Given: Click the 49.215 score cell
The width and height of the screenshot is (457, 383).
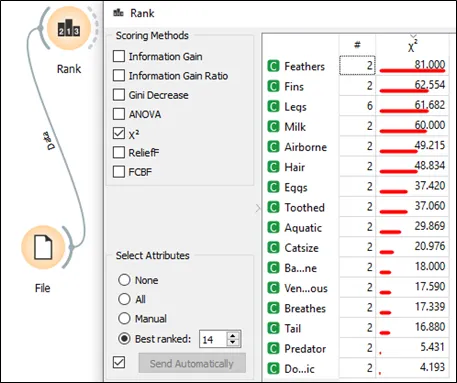Looking at the screenshot, I should [412, 146].
